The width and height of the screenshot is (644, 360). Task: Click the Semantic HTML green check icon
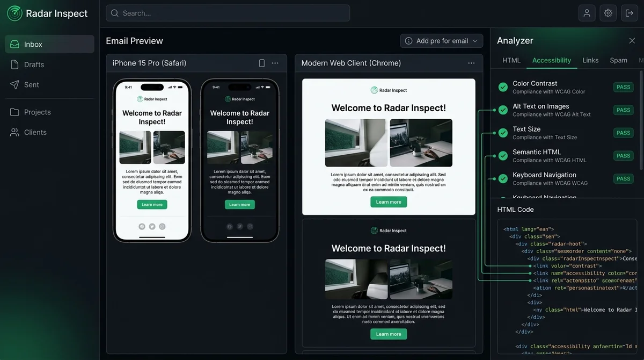coord(503,156)
